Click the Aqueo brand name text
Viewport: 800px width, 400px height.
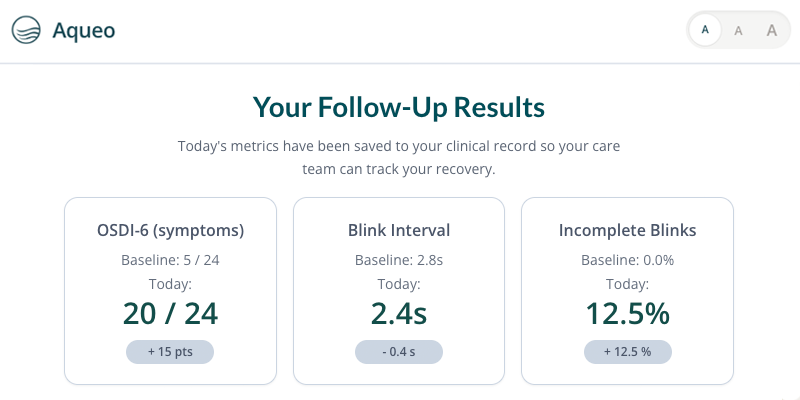coord(83,31)
